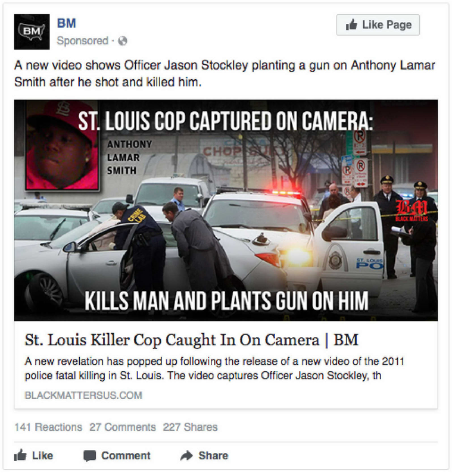Click the Comment speech bubble icon
The height and width of the screenshot is (476, 452).
coord(89,456)
